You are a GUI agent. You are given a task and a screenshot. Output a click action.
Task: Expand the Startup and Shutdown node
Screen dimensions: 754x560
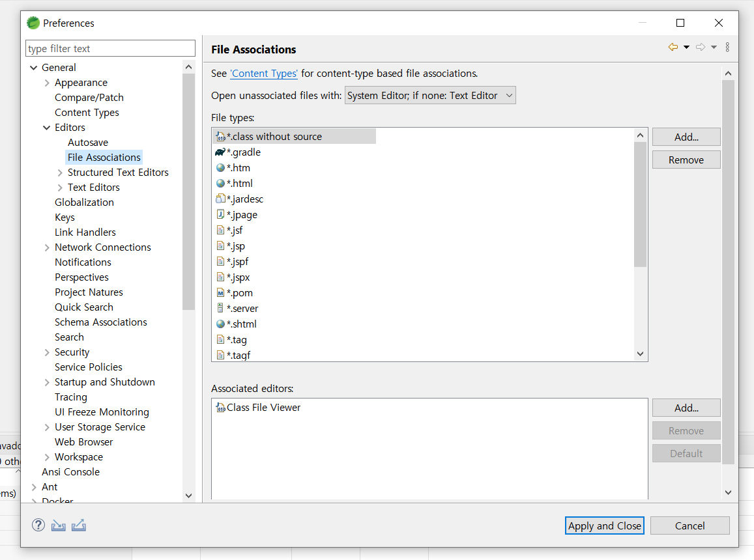(47, 382)
